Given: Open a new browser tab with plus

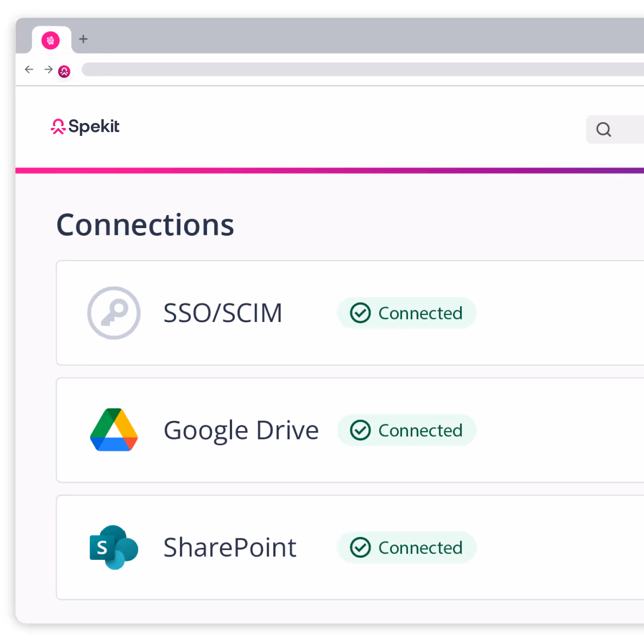Looking at the screenshot, I should [x=83, y=39].
